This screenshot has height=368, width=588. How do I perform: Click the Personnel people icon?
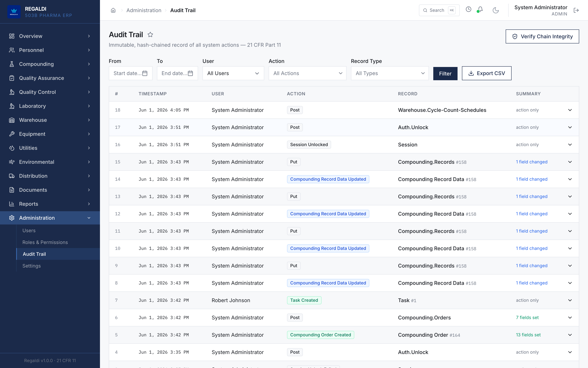click(x=12, y=50)
